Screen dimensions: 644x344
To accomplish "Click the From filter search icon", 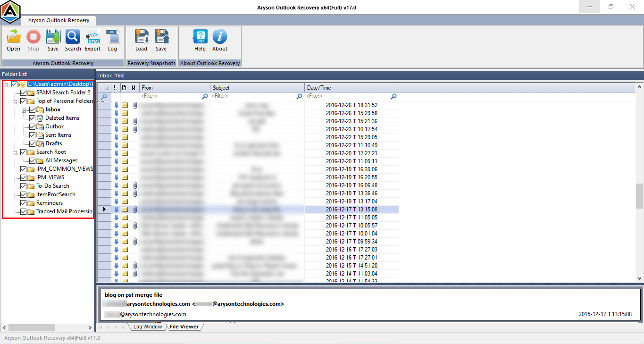I will point(205,96).
